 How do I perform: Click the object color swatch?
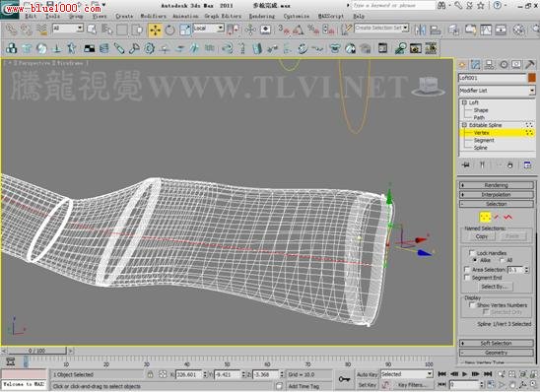532,78
